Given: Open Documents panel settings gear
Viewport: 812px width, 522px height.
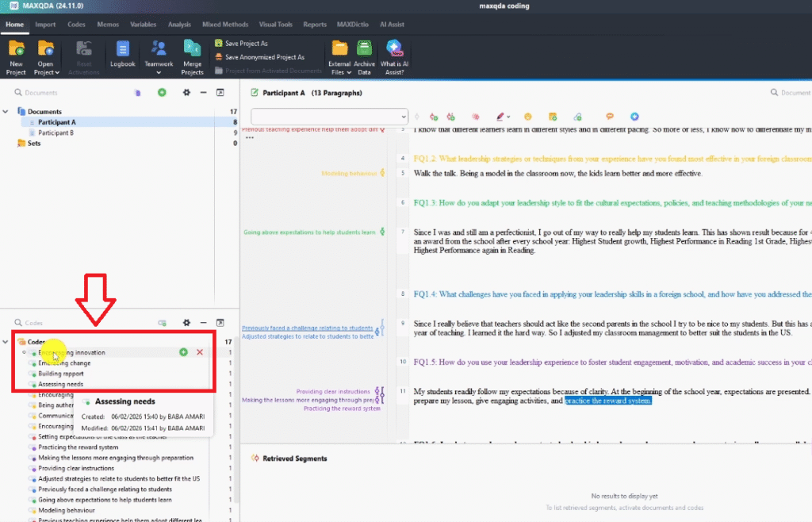Looking at the screenshot, I should [186, 93].
